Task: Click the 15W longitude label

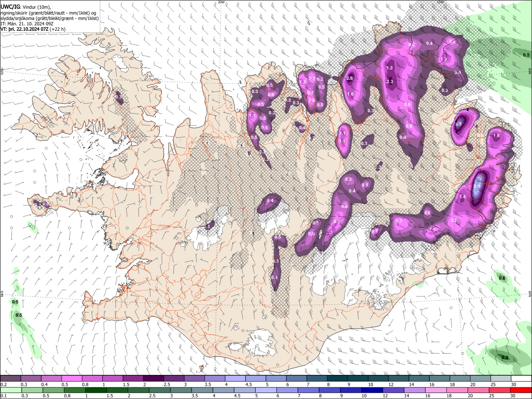Action: pos(441,2)
